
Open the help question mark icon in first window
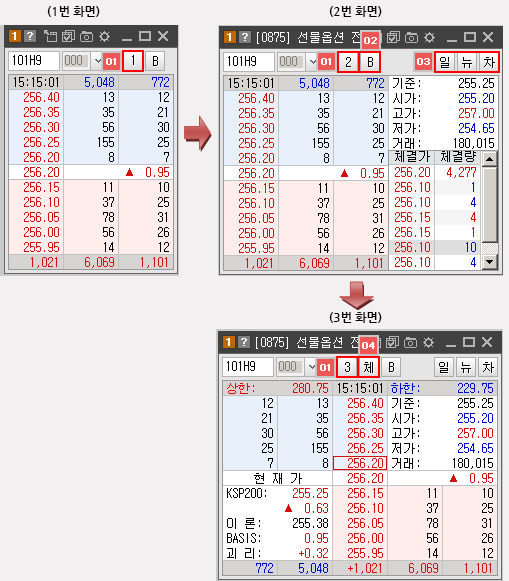pos(30,36)
